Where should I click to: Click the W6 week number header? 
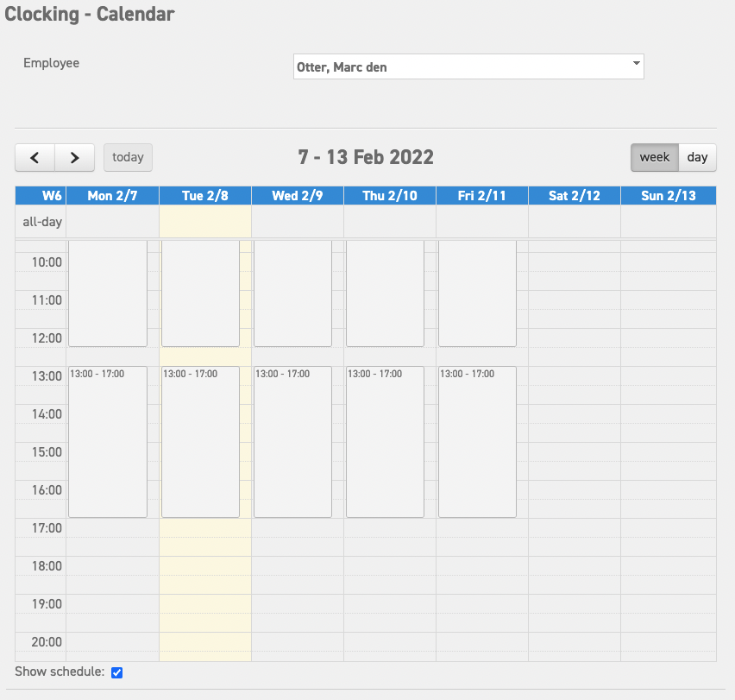pyautogui.click(x=41, y=195)
